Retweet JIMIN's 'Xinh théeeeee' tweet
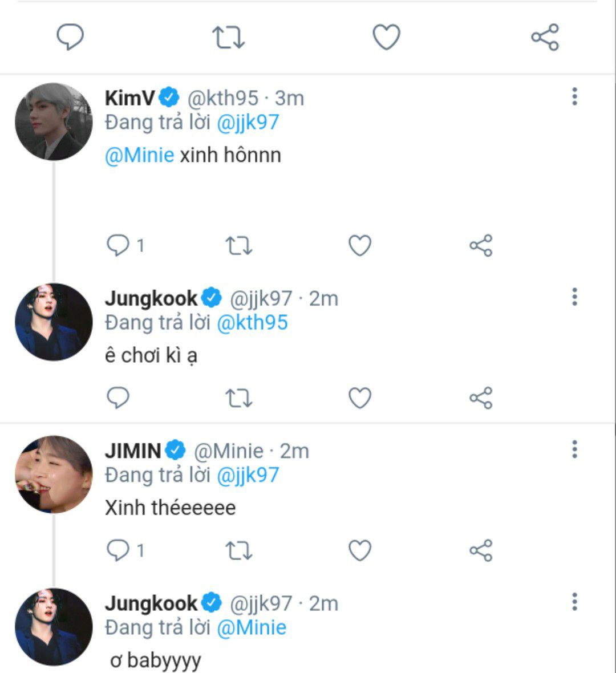Screen dimensions: 616x673 click(238, 551)
